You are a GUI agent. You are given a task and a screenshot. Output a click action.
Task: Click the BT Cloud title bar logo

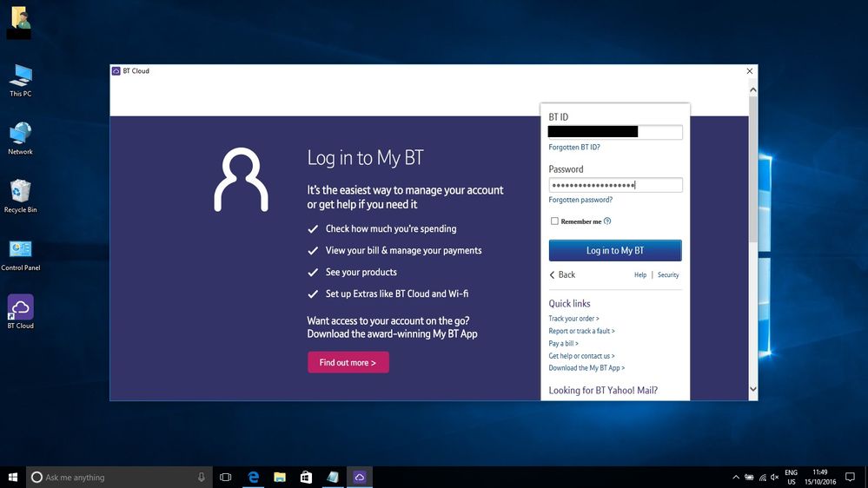(116, 71)
